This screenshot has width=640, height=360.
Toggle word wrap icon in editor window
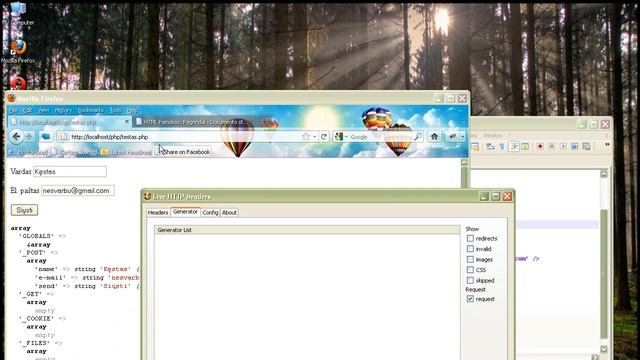[490, 147]
